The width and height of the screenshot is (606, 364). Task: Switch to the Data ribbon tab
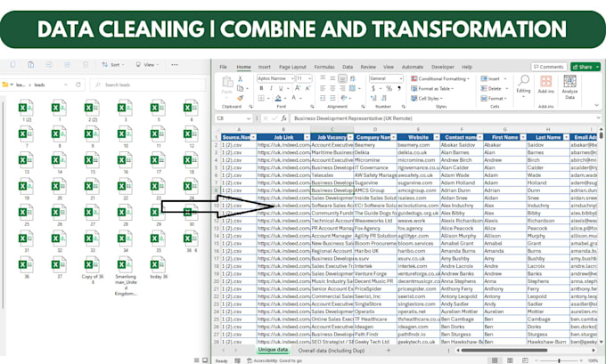[x=348, y=67]
